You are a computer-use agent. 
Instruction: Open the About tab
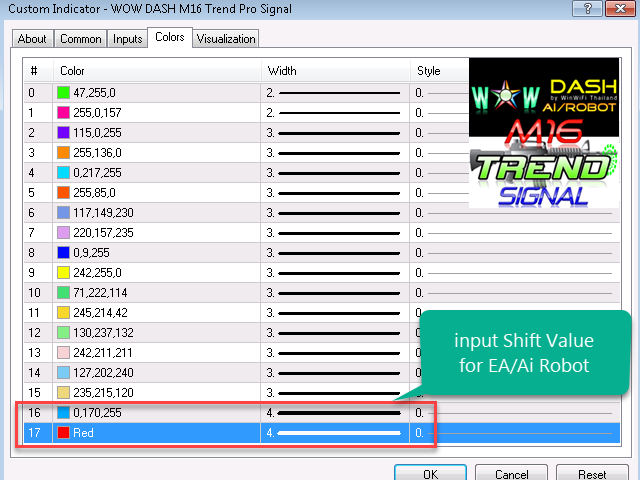pyautogui.click(x=32, y=39)
